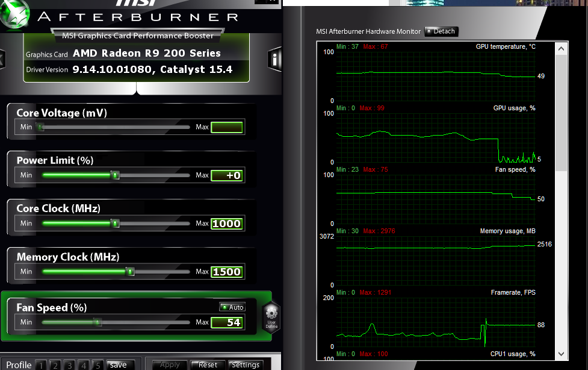Click the Fan Speed 54 value field
Screen dimensions: 588x370
pos(227,322)
